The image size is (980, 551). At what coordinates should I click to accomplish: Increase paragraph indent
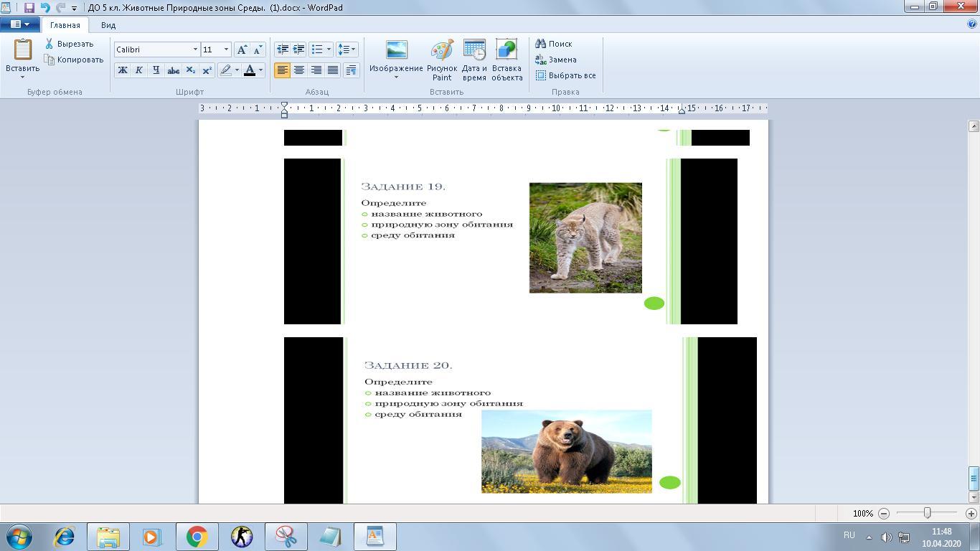coord(298,50)
